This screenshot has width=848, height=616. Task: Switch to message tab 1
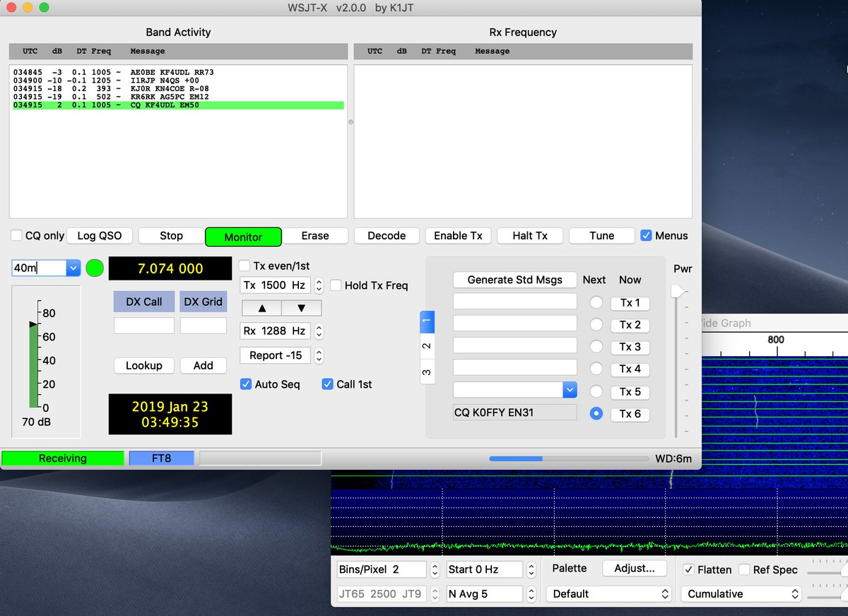(427, 322)
